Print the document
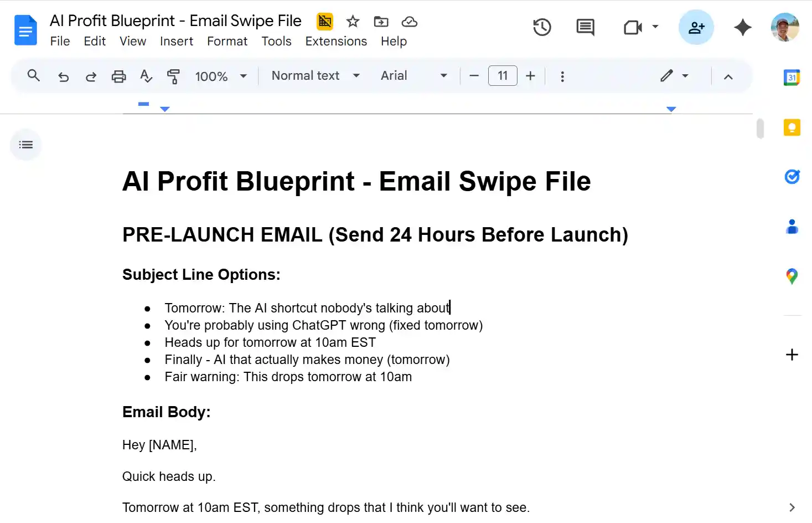812x523 pixels. 118,76
